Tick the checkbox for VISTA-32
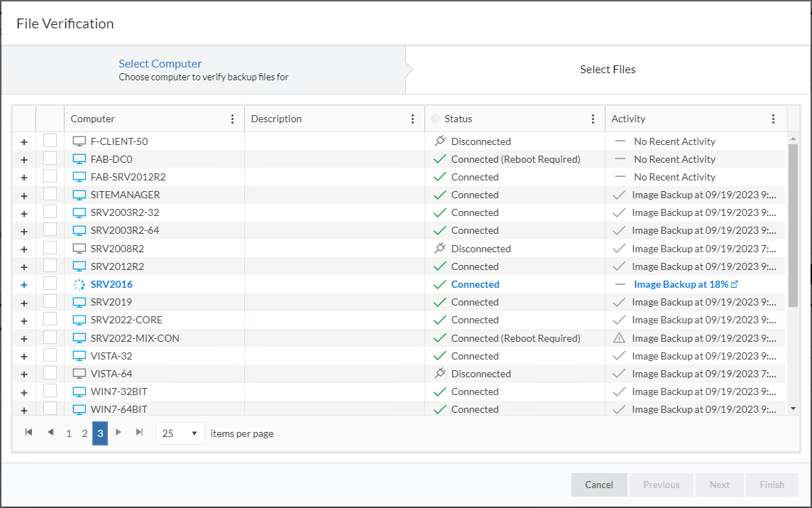 point(50,356)
